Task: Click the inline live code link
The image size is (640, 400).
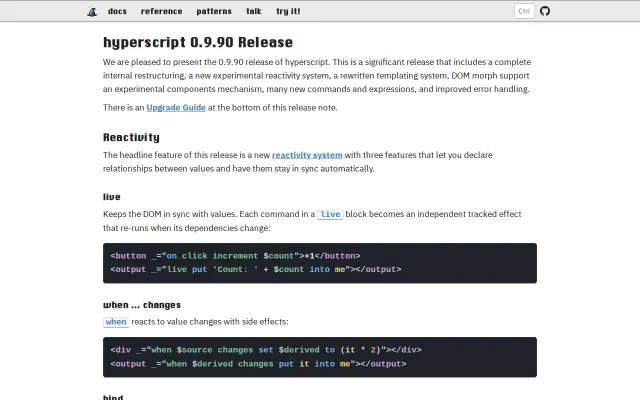Action: point(330,214)
